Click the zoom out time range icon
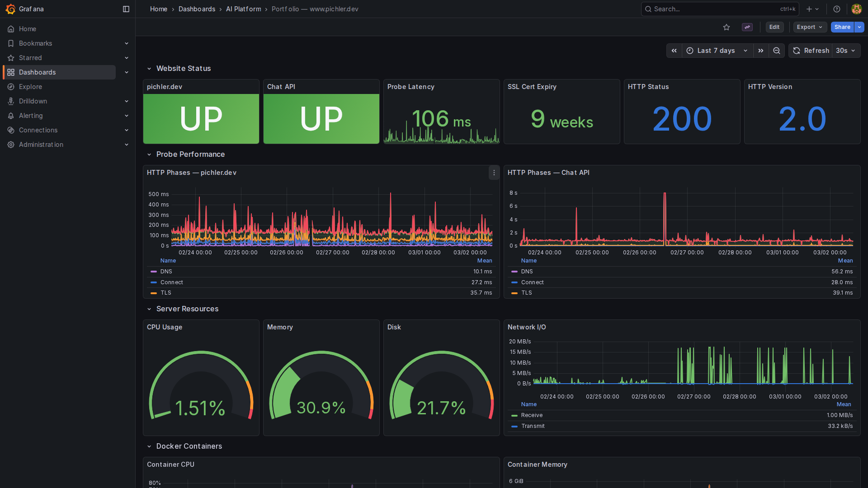The image size is (868, 488). click(777, 51)
